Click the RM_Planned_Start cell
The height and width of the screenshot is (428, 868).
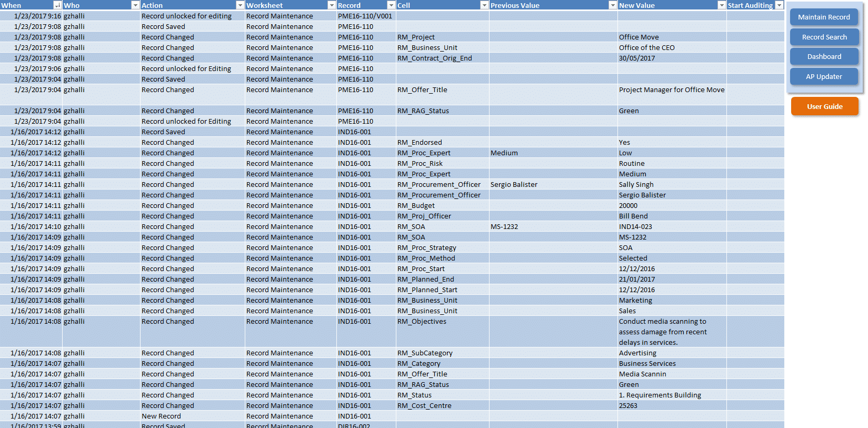coord(443,290)
